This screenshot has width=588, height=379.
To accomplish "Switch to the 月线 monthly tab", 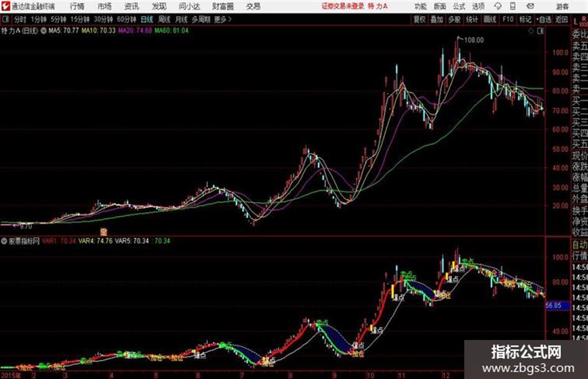I will [182, 19].
